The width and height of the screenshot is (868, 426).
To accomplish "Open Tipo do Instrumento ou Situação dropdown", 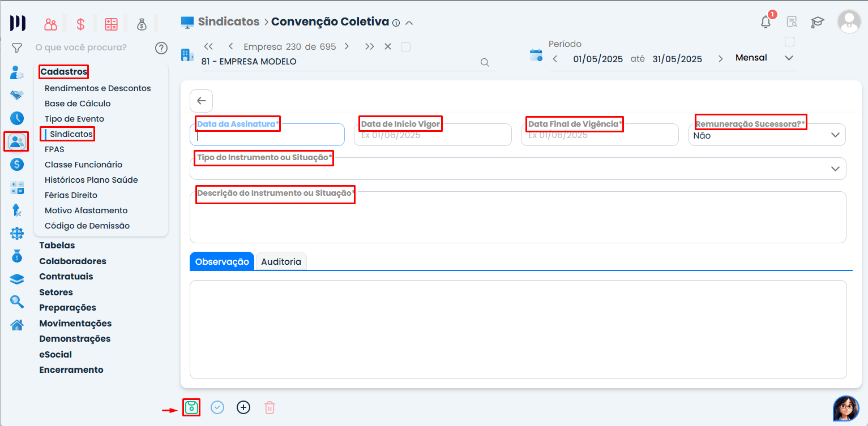I will (x=518, y=169).
